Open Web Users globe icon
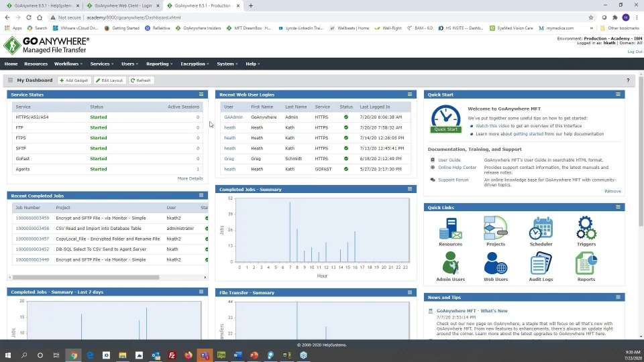Image resolution: width=644 pixels, height=362 pixels. pos(496,264)
